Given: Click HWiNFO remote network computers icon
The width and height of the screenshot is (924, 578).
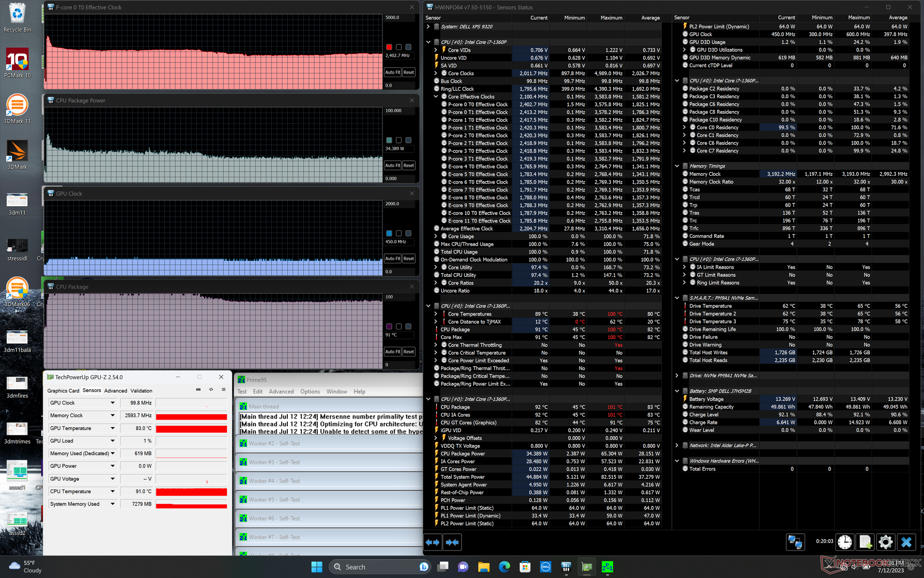Looking at the screenshot, I should coord(795,542).
